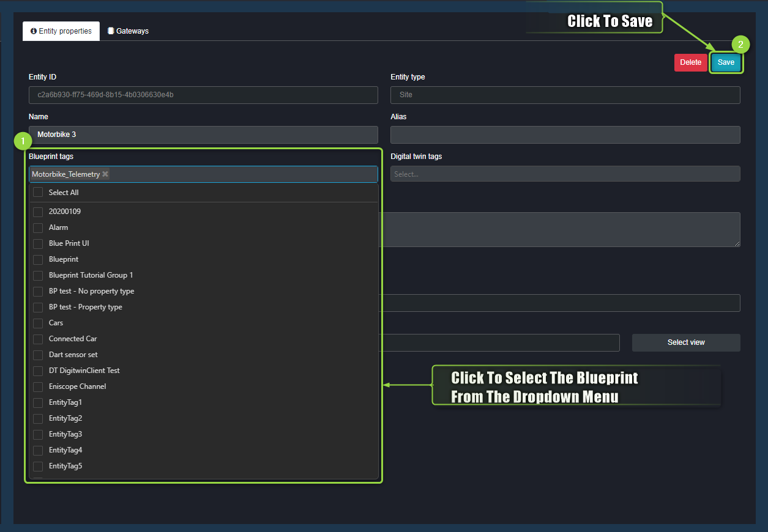Check the EntityTag3 checkbox

click(38, 434)
